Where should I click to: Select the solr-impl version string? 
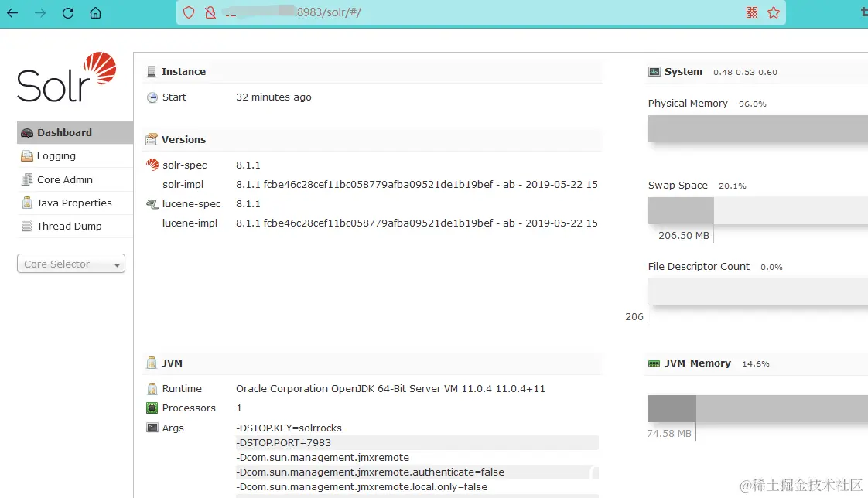[x=417, y=184]
